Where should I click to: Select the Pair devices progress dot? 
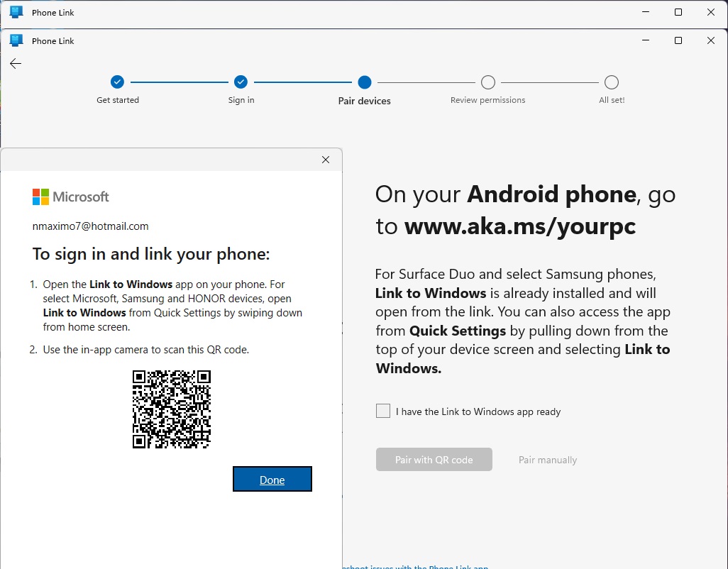364,82
